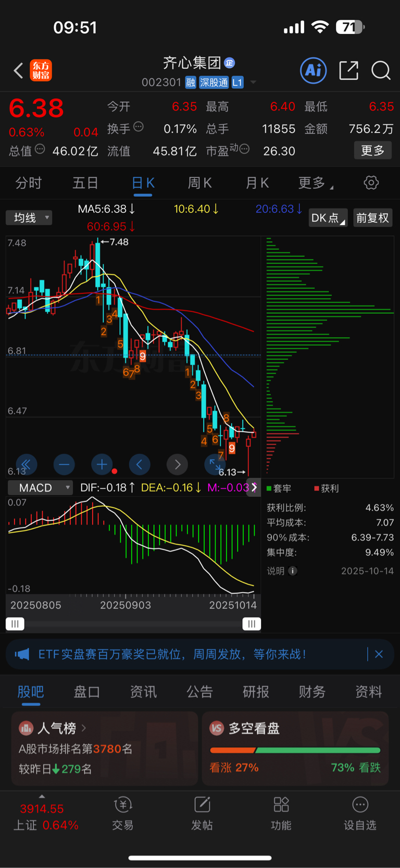Switch to 月K chart tab

coord(257,183)
